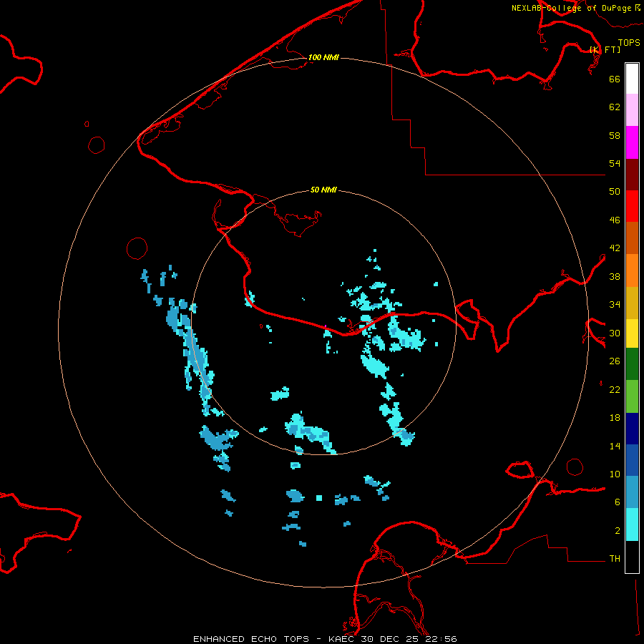Click the "KAEC" radar station identifier
644x644 pixels.
[342, 639]
